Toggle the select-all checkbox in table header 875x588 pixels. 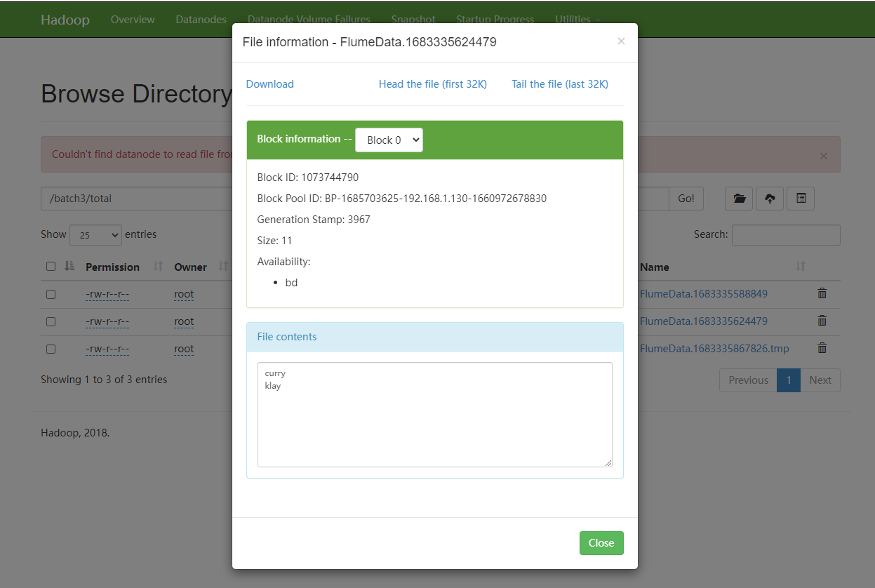pyautogui.click(x=51, y=267)
